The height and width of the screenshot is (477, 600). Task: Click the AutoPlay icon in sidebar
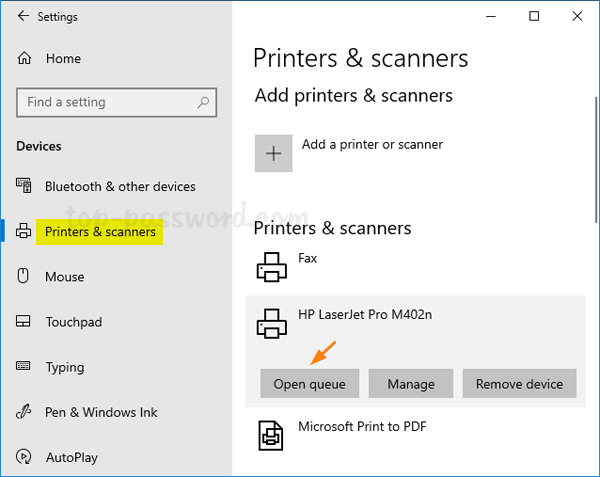click(25, 457)
